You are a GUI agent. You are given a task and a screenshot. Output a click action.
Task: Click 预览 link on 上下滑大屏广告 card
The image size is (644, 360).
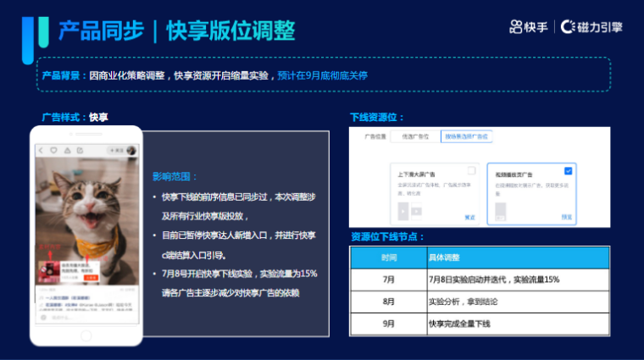click(x=469, y=217)
